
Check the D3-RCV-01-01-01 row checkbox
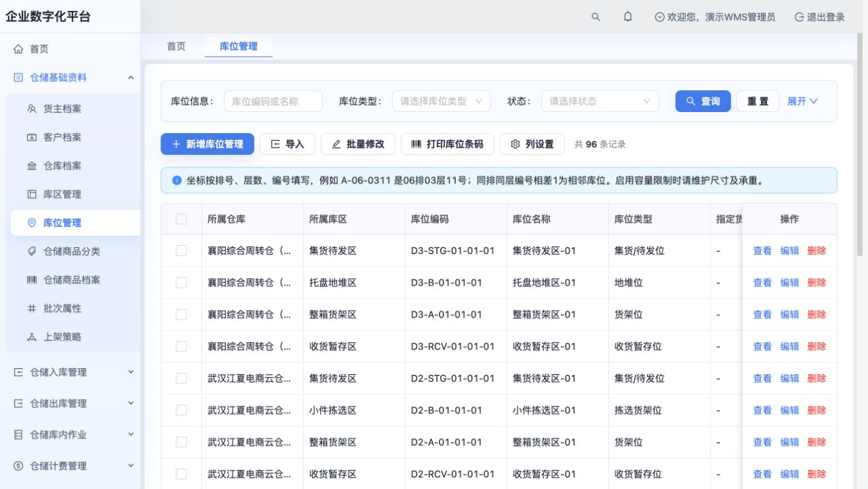[x=181, y=346]
